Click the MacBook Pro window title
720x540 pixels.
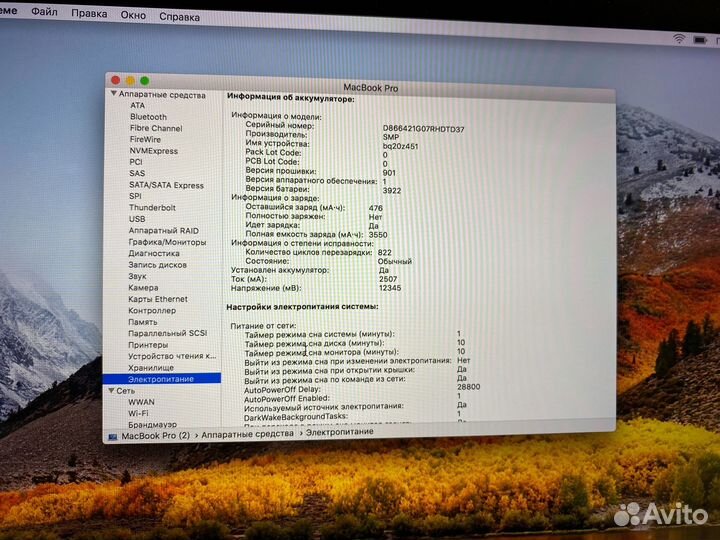[x=371, y=88]
